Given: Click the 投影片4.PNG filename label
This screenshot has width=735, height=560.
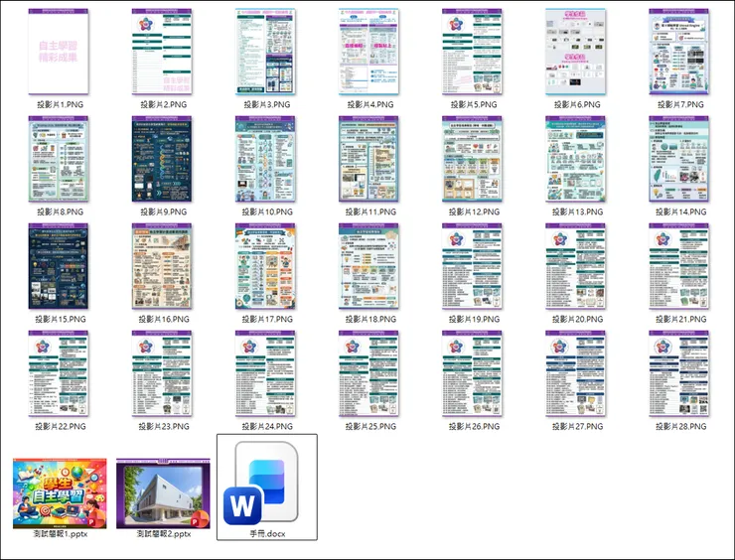Looking at the screenshot, I should pyautogui.click(x=370, y=104).
